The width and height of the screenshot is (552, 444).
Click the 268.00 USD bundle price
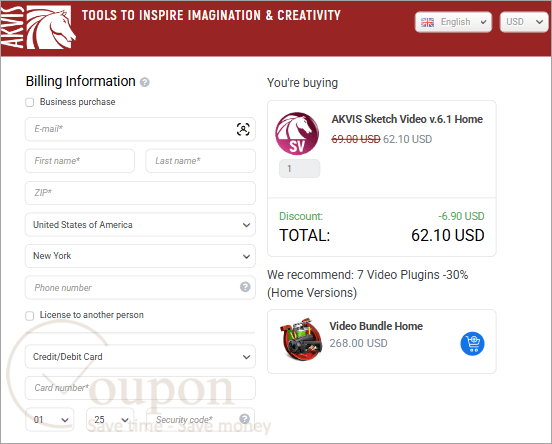point(358,343)
